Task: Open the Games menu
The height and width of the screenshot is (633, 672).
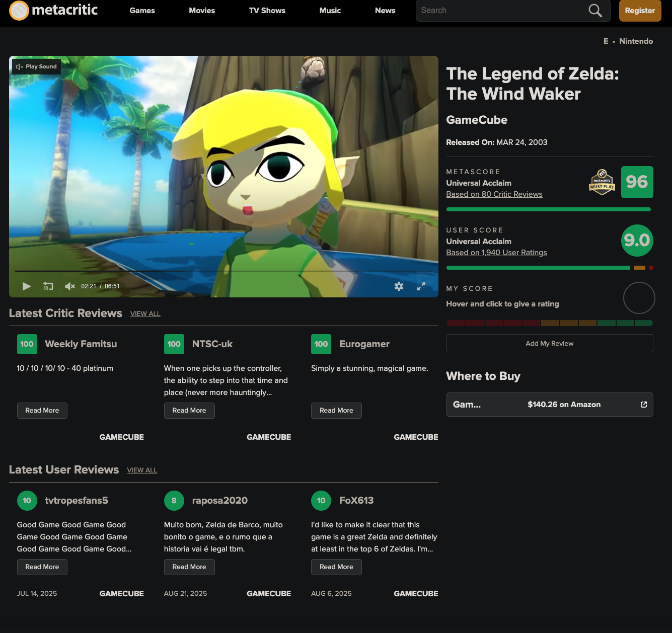Action: [x=142, y=11]
